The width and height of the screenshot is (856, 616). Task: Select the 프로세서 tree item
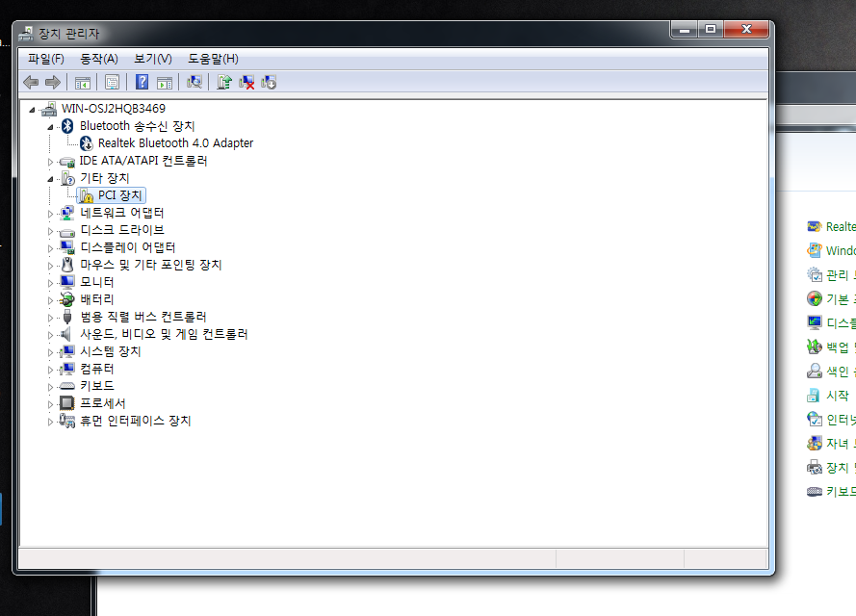point(103,403)
